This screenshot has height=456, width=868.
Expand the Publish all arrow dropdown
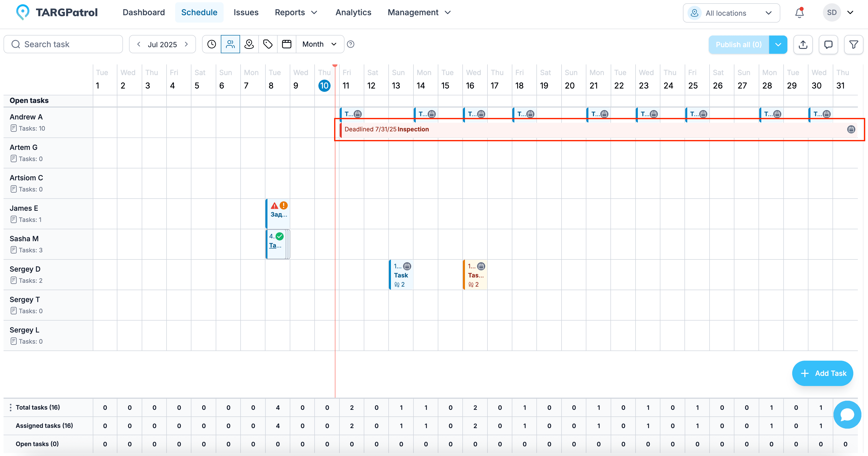(778, 44)
